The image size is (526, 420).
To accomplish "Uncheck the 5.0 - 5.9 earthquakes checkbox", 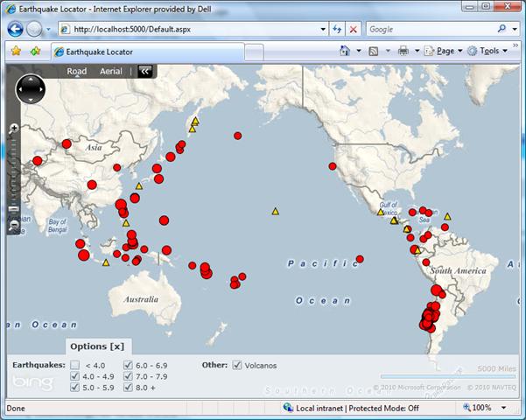I will click(74, 387).
